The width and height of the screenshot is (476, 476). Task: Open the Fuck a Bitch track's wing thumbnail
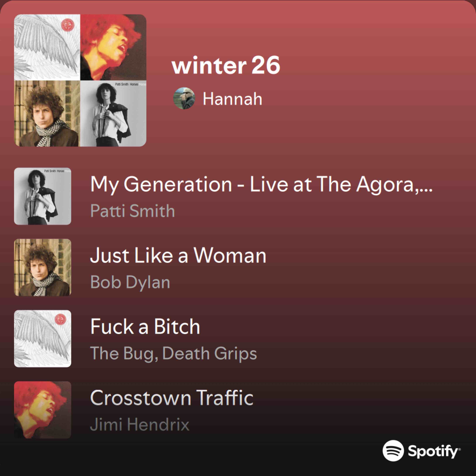click(43, 339)
